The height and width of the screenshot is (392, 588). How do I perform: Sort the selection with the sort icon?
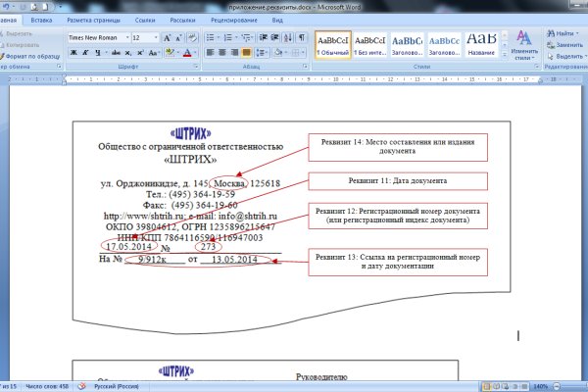286,37
